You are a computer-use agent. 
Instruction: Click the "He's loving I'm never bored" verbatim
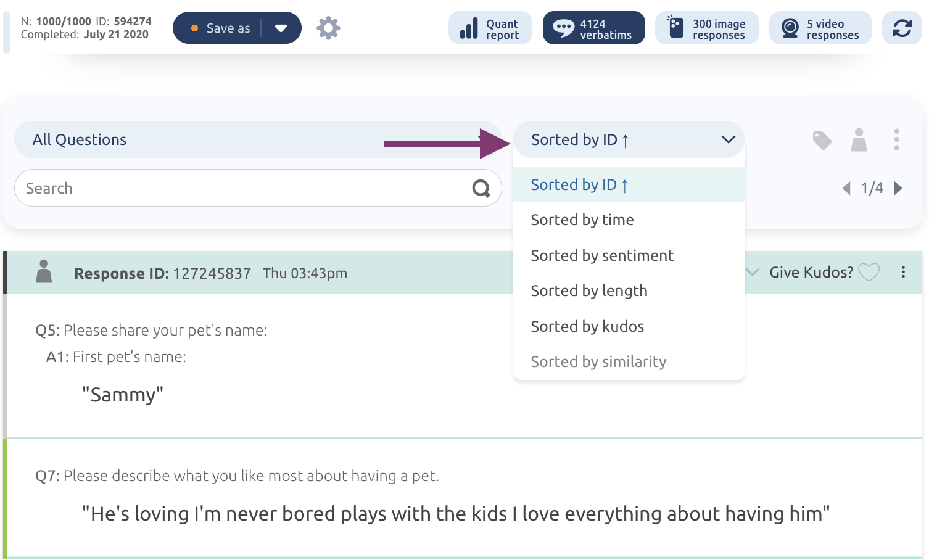pos(456,514)
